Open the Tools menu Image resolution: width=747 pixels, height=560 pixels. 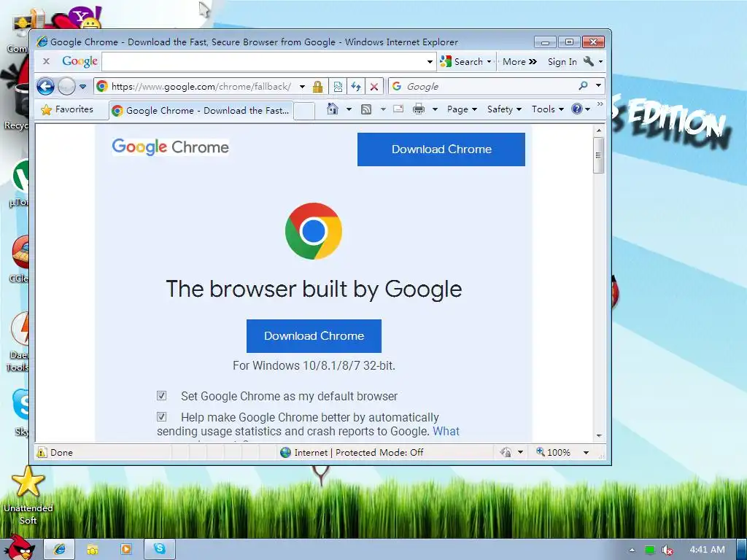point(547,109)
